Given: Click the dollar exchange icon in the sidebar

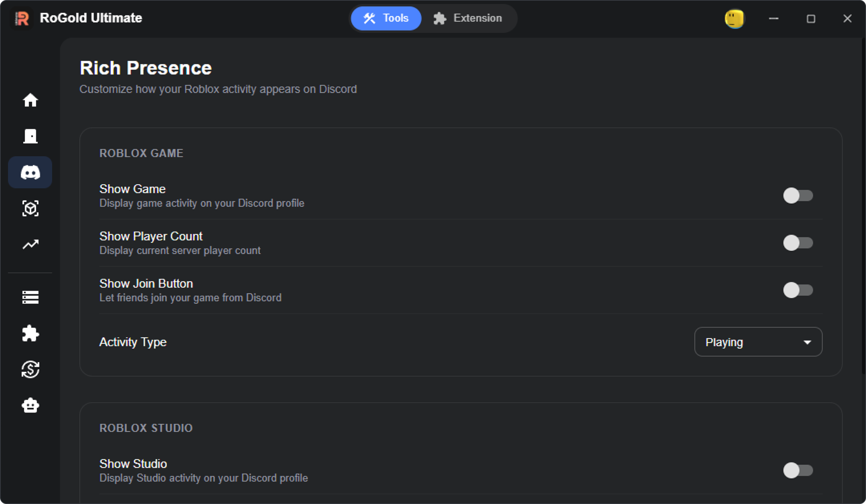Looking at the screenshot, I should [x=30, y=369].
